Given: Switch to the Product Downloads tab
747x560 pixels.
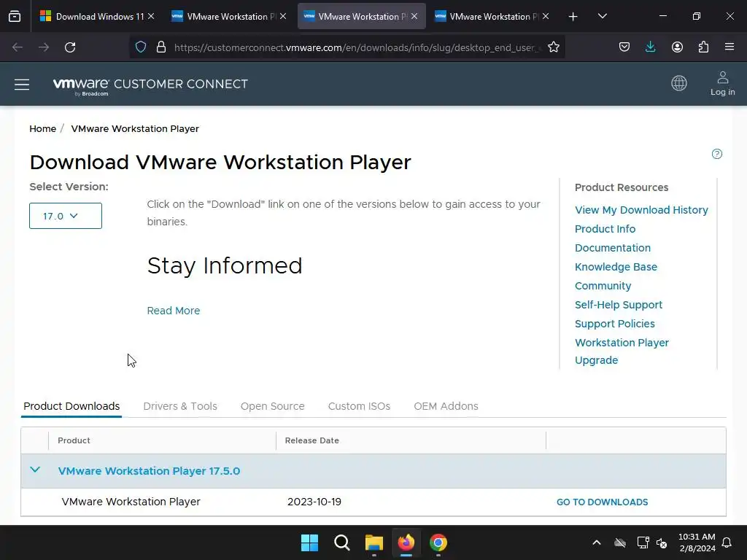Looking at the screenshot, I should [71, 406].
